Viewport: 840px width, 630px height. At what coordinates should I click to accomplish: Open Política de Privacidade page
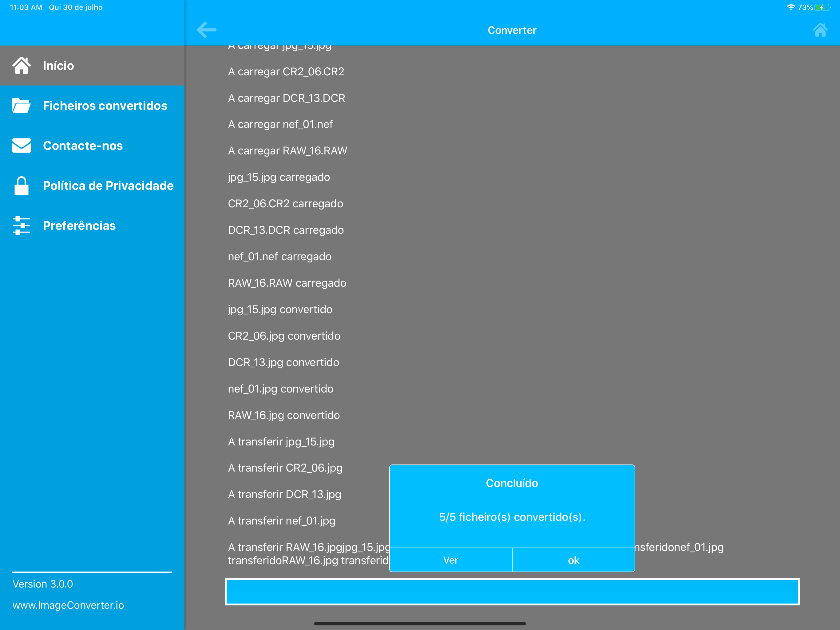tap(108, 185)
